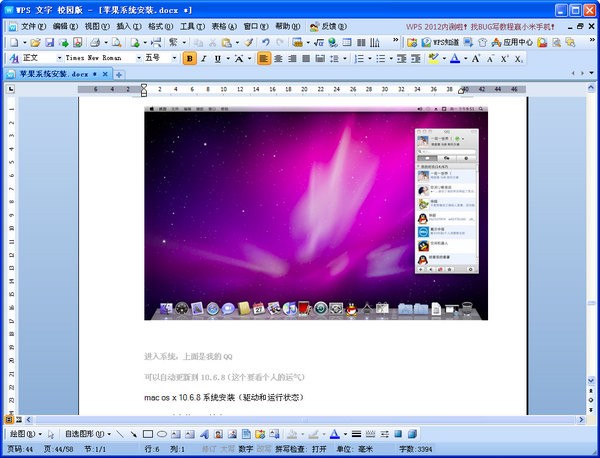Select the Mac desktop screenshot image in the document

pyautogui.click(x=316, y=213)
